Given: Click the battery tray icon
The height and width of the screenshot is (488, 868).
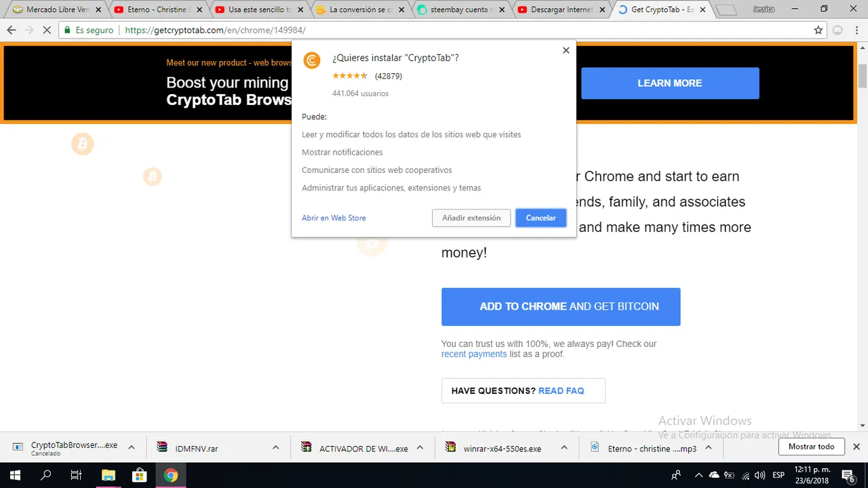Looking at the screenshot, I should (x=730, y=475).
